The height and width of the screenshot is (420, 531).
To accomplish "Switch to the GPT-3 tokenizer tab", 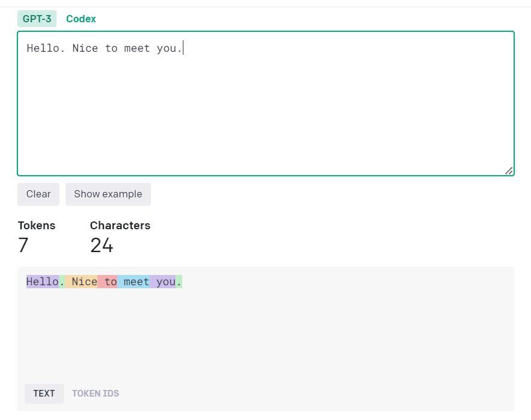I will tap(37, 19).
